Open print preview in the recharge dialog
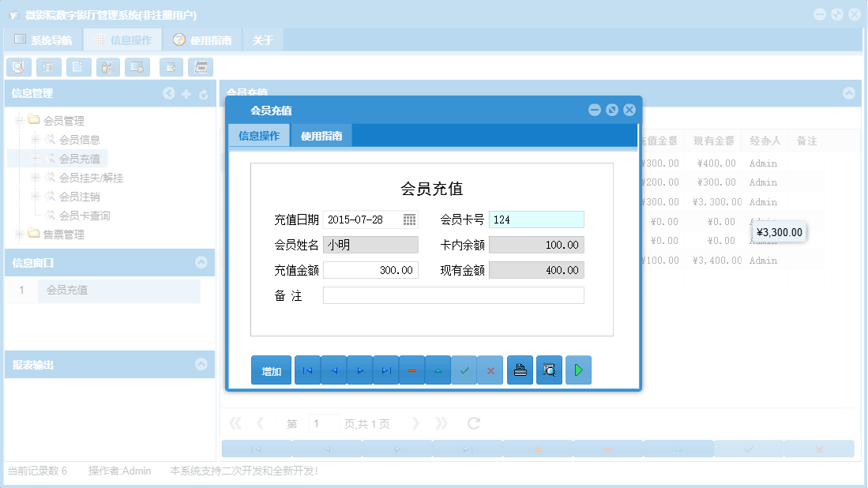Screen dimensions: 868x488 click(549, 370)
